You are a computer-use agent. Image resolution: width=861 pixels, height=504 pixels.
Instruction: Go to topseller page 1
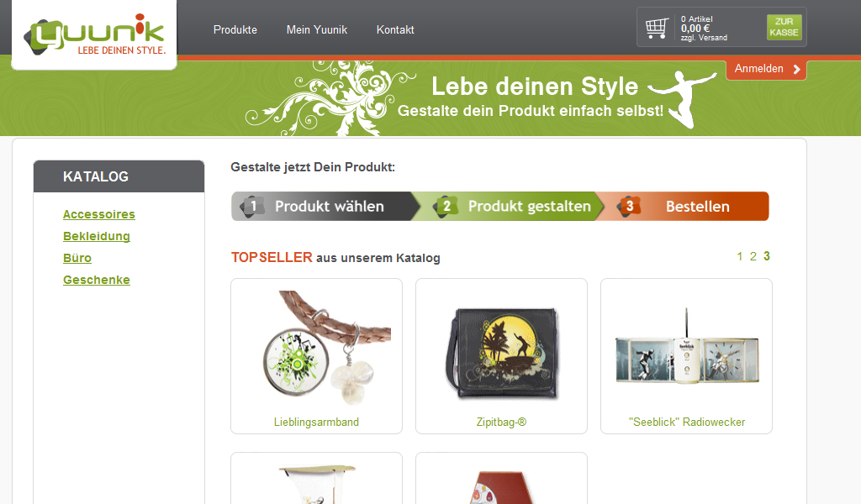pyautogui.click(x=740, y=257)
